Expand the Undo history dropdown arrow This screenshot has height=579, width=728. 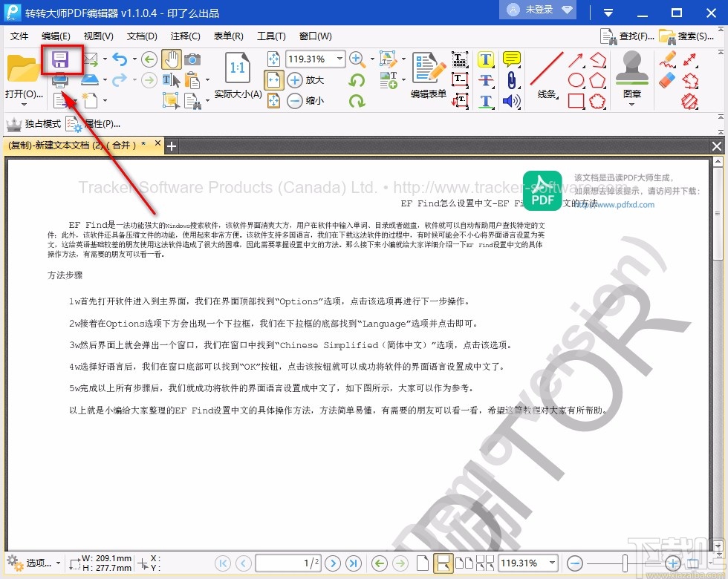click(x=134, y=59)
